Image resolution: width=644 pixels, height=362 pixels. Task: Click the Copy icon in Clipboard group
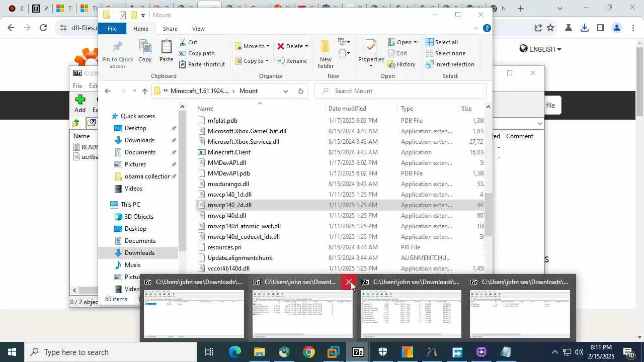(x=145, y=50)
